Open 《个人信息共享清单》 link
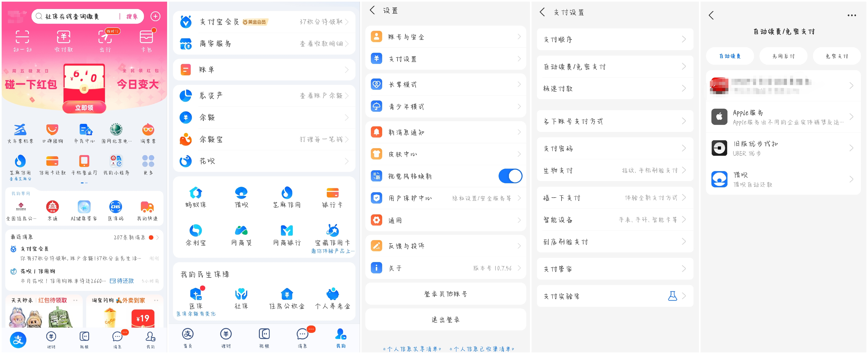 (x=412, y=349)
